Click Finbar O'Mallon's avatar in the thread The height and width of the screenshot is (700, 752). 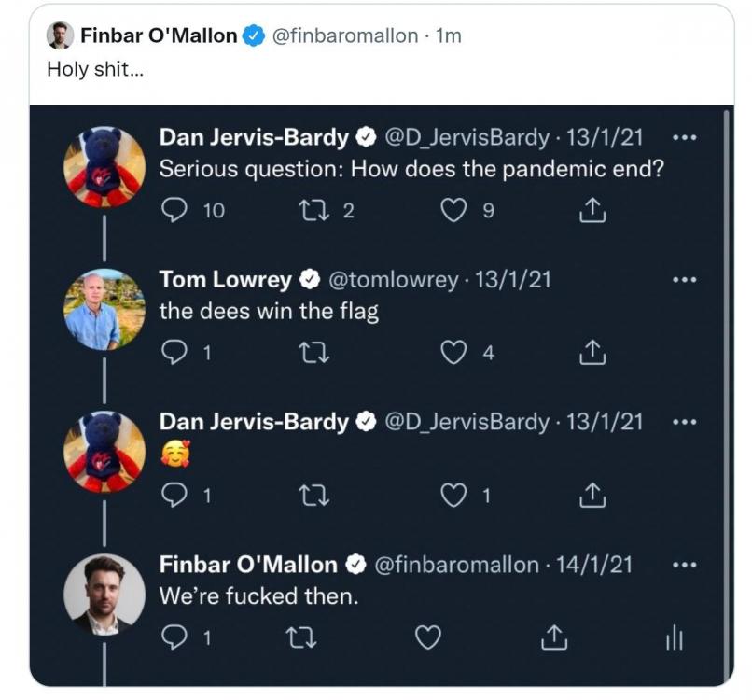click(x=104, y=594)
